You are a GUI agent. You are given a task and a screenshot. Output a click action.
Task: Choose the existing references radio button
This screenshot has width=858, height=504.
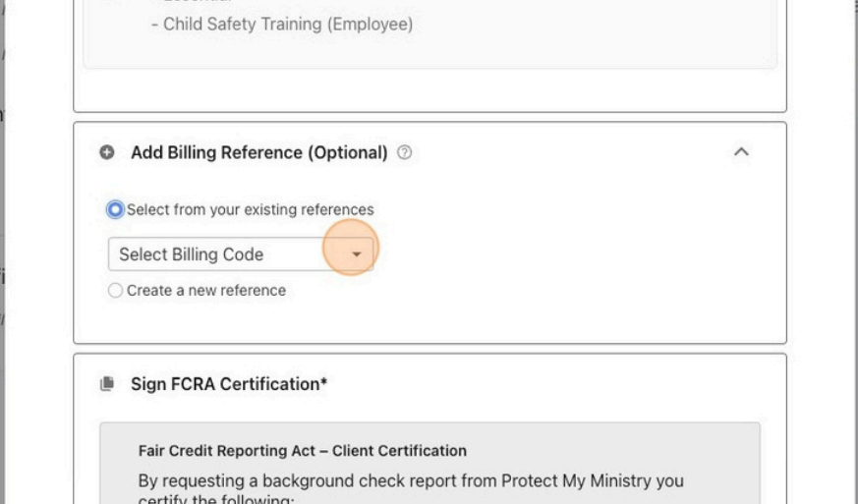(115, 209)
